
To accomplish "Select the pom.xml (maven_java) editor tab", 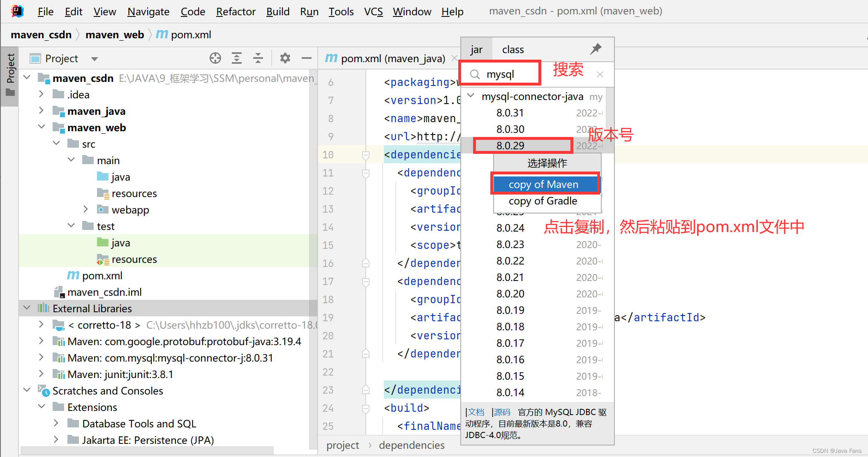I will (x=393, y=58).
